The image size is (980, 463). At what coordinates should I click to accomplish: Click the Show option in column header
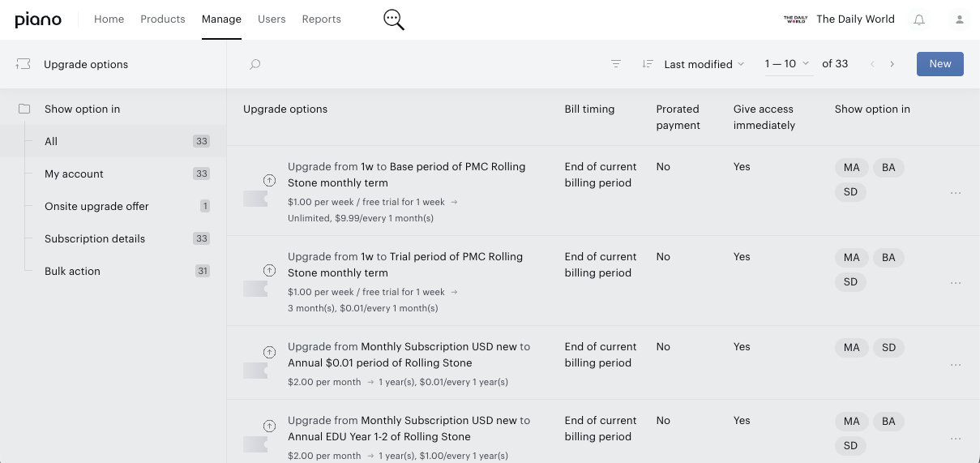pyautogui.click(x=872, y=109)
